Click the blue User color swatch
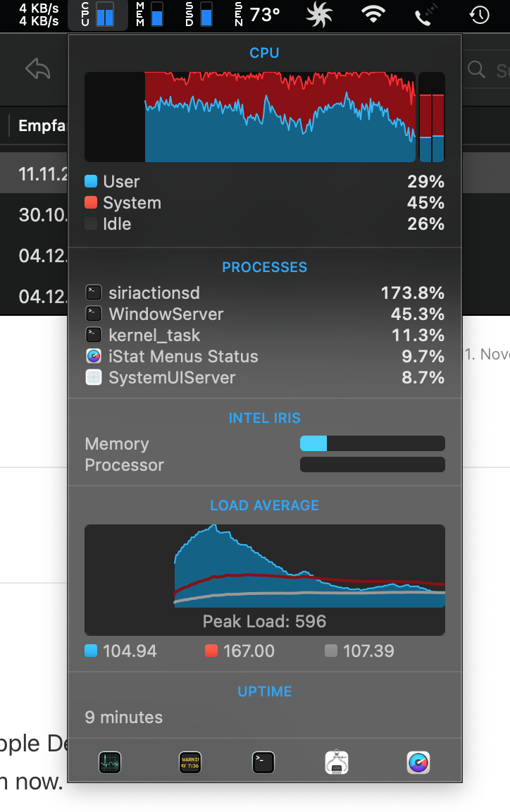The width and height of the screenshot is (510, 812). (x=91, y=181)
